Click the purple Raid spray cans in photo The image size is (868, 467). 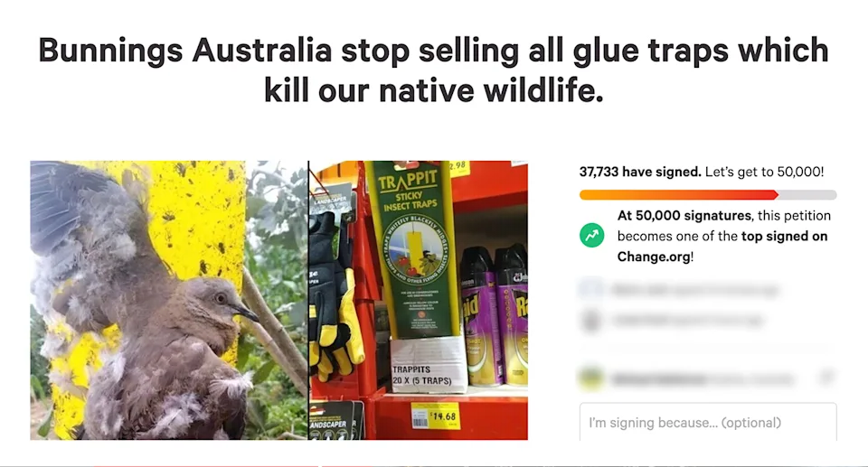tap(494, 315)
